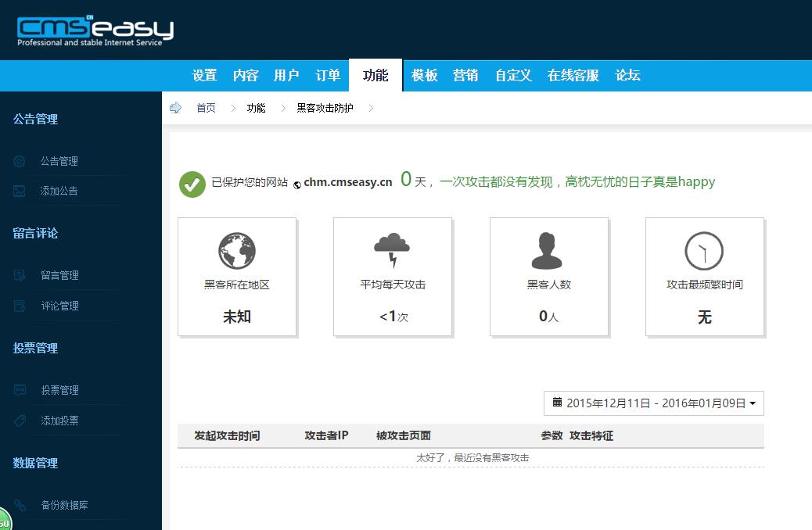
Task: Open 留言管理 in the sidebar
Action: coord(59,275)
